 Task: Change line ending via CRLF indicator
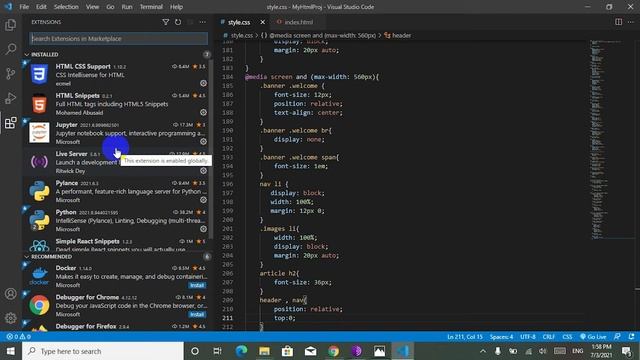(549, 337)
